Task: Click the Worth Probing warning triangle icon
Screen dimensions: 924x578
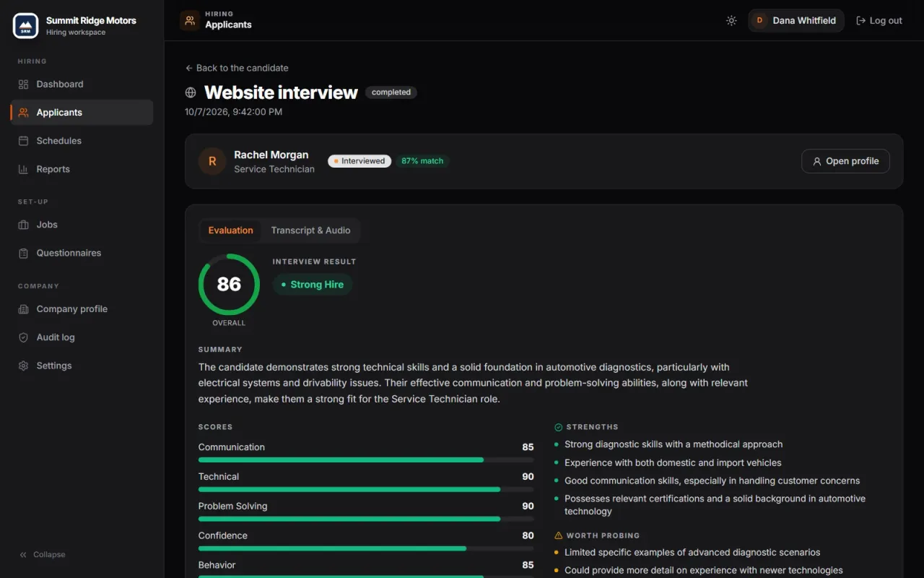Action: pyautogui.click(x=558, y=535)
